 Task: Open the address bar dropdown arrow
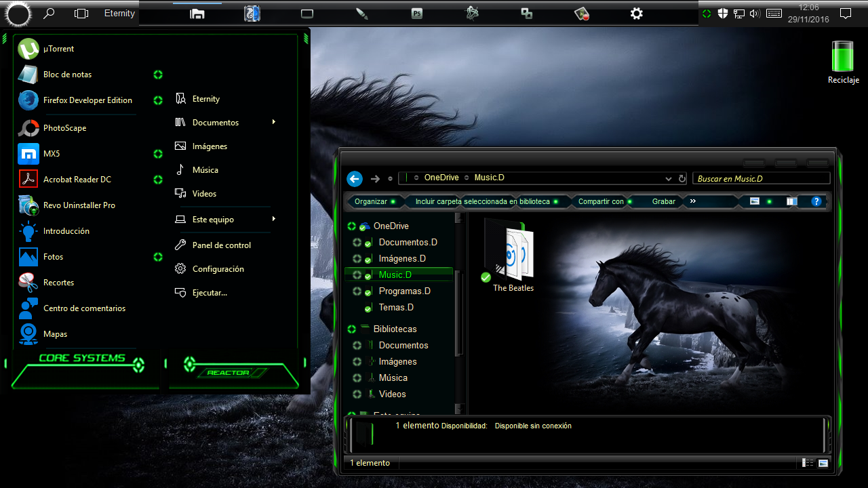click(x=668, y=178)
